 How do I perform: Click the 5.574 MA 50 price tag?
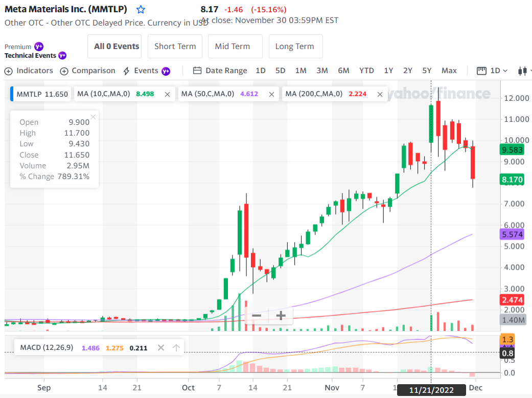click(512, 234)
